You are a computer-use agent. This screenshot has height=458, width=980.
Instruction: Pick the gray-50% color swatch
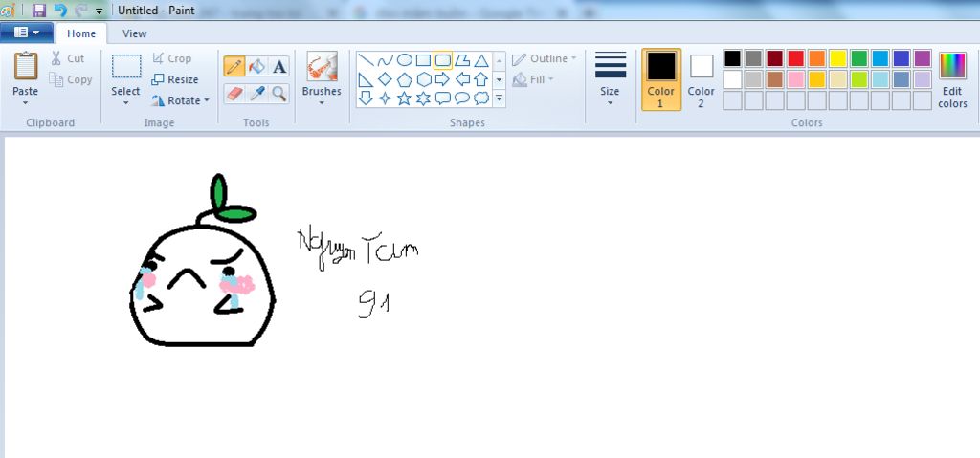tap(754, 58)
